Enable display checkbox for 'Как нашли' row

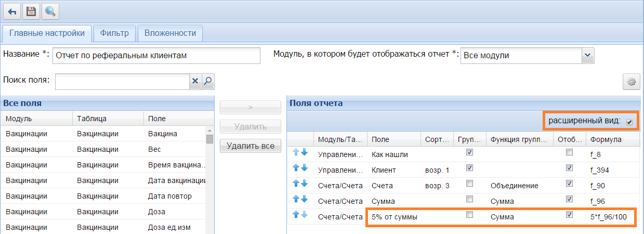(569, 153)
